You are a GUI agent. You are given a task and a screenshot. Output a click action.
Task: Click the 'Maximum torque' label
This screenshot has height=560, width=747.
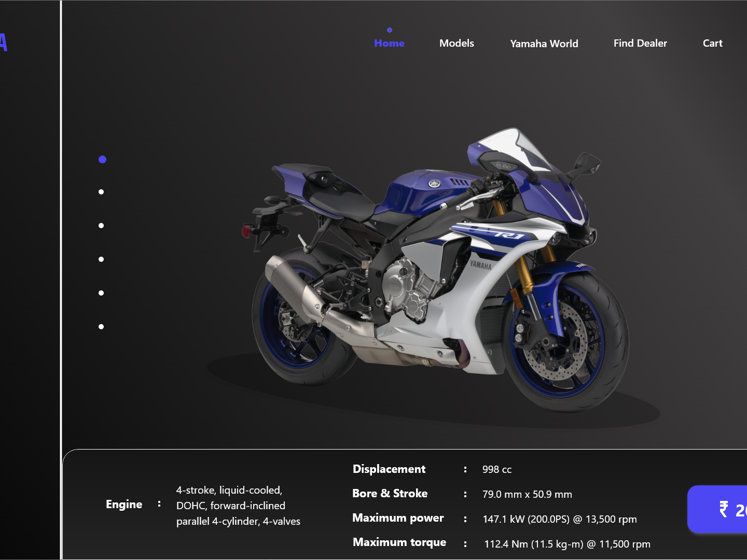pos(399,542)
